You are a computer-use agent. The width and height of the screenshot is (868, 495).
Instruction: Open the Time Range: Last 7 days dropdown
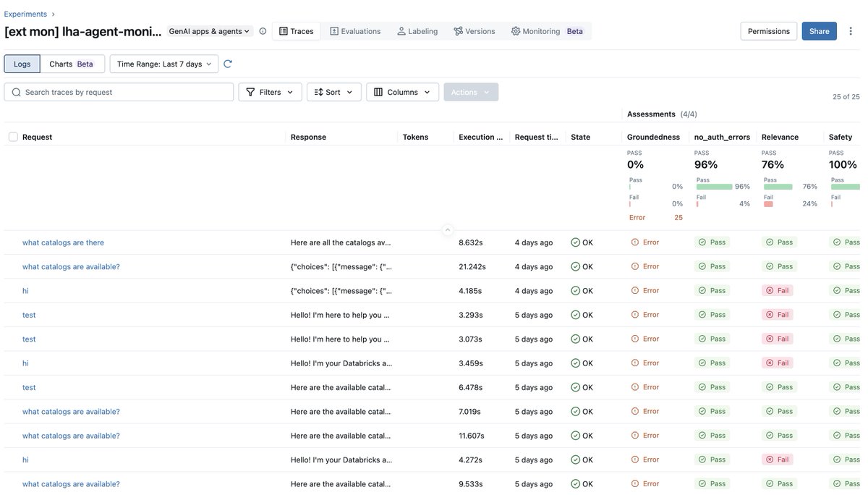click(x=164, y=64)
